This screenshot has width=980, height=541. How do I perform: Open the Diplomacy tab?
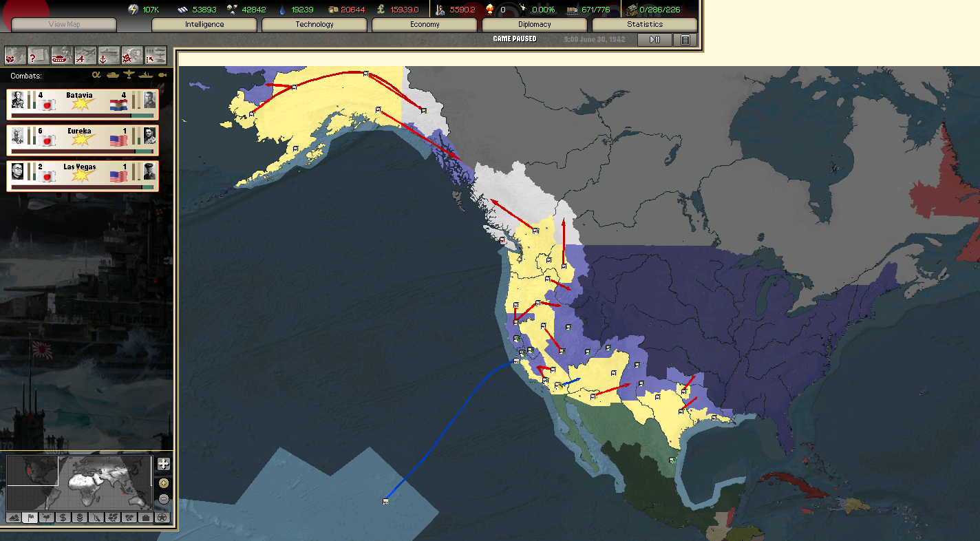point(535,25)
